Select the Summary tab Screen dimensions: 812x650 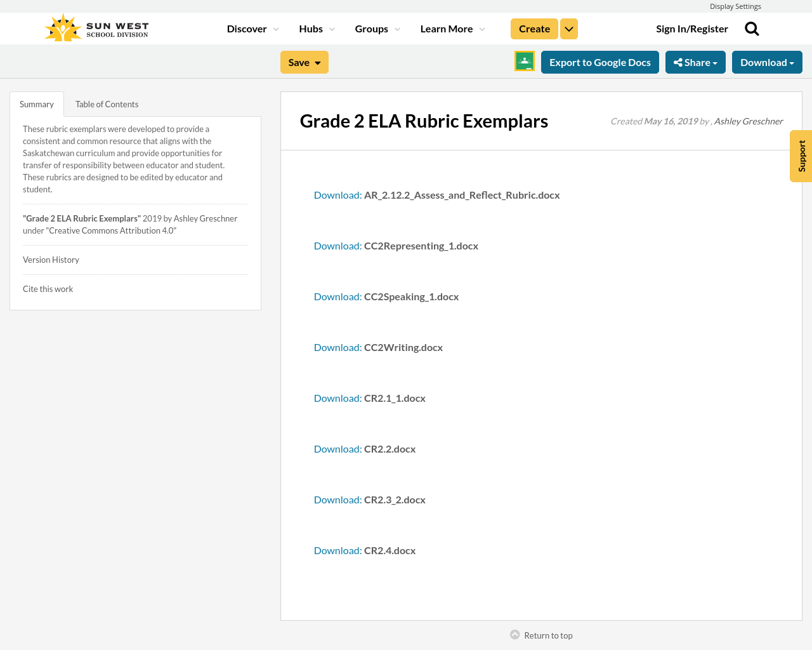pyautogui.click(x=36, y=103)
